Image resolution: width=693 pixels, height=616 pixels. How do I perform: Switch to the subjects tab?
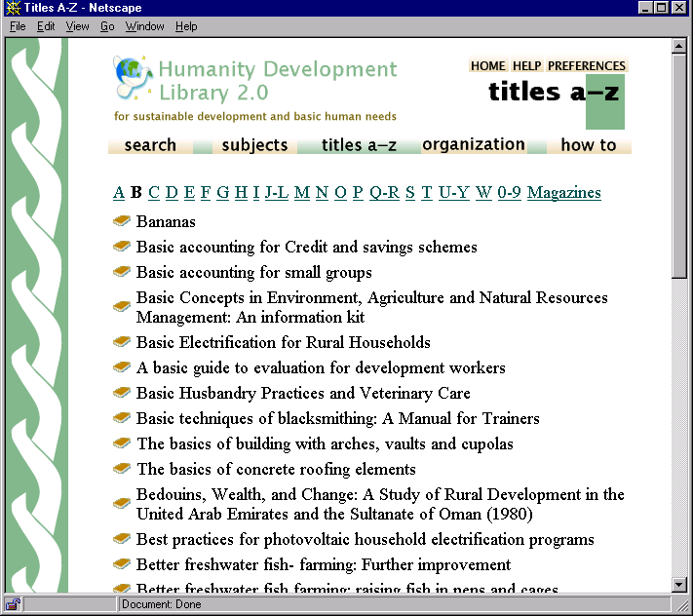coord(254,145)
